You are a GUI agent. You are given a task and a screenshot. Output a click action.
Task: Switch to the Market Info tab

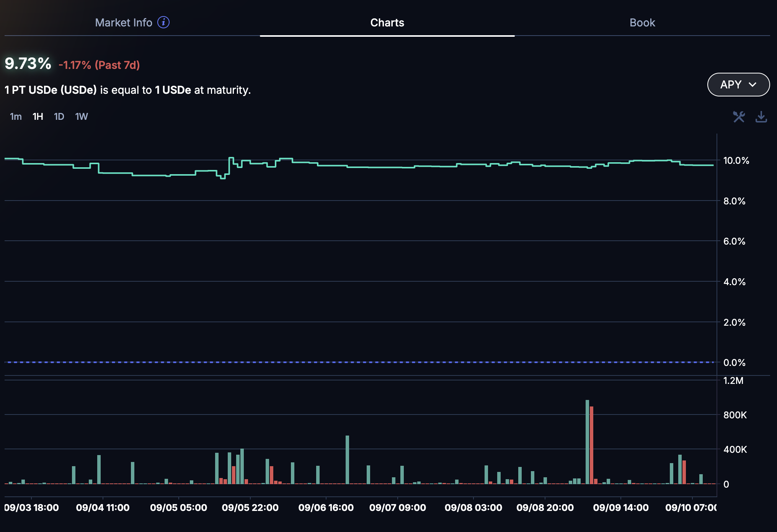point(124,23)
